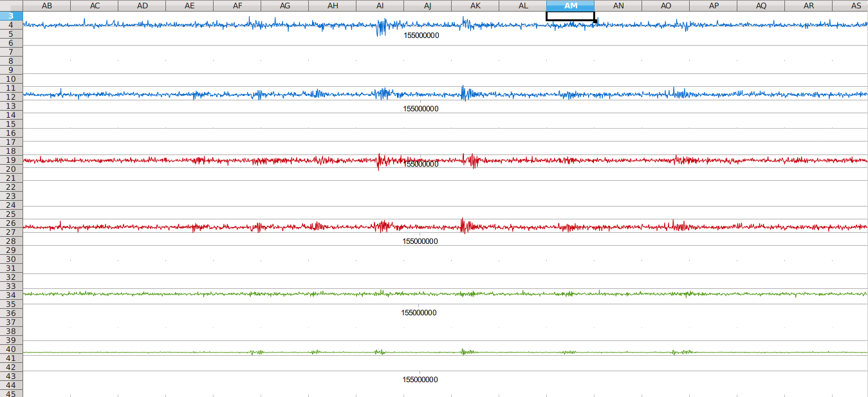Image resolution: width=868 pixels, height=397 pixels.
Task: Click the second red waveform chart
Action: [x=445, y=227]
